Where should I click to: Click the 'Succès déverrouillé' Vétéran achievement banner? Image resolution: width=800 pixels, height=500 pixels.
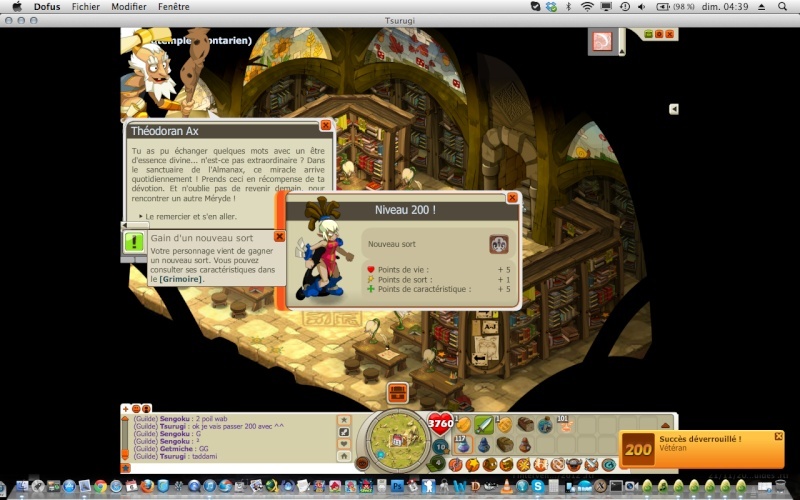point(702,449)
